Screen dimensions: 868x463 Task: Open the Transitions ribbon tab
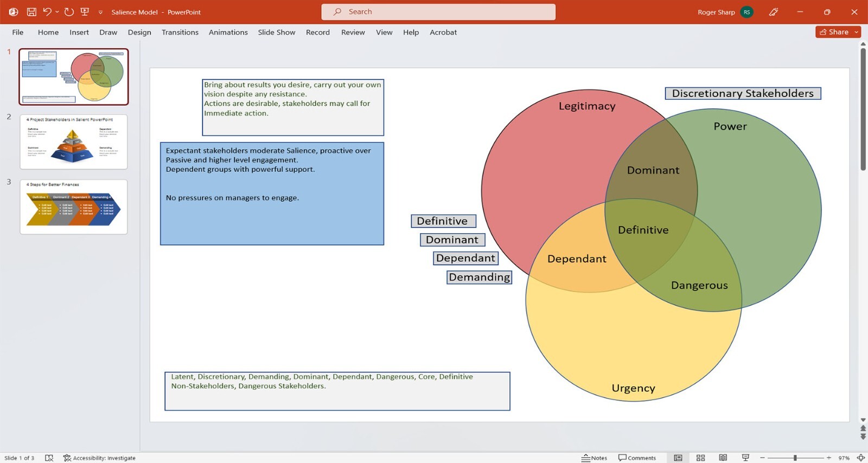point(180,32)
